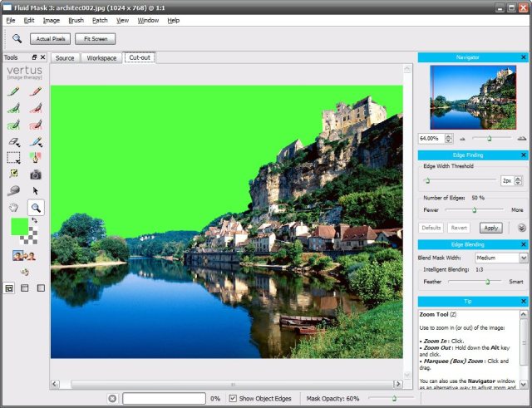Select the Hand pan tool
The image size is (532, 408).
coord(13,208)
